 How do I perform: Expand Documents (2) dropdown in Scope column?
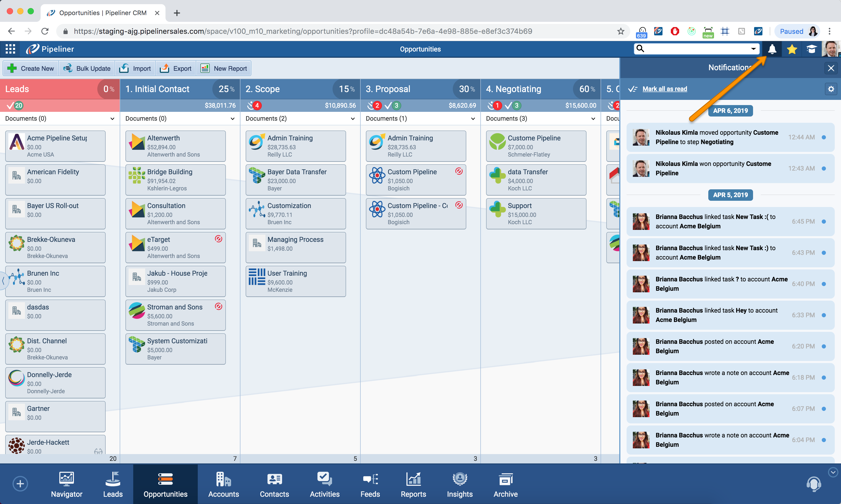pos(353,119)
